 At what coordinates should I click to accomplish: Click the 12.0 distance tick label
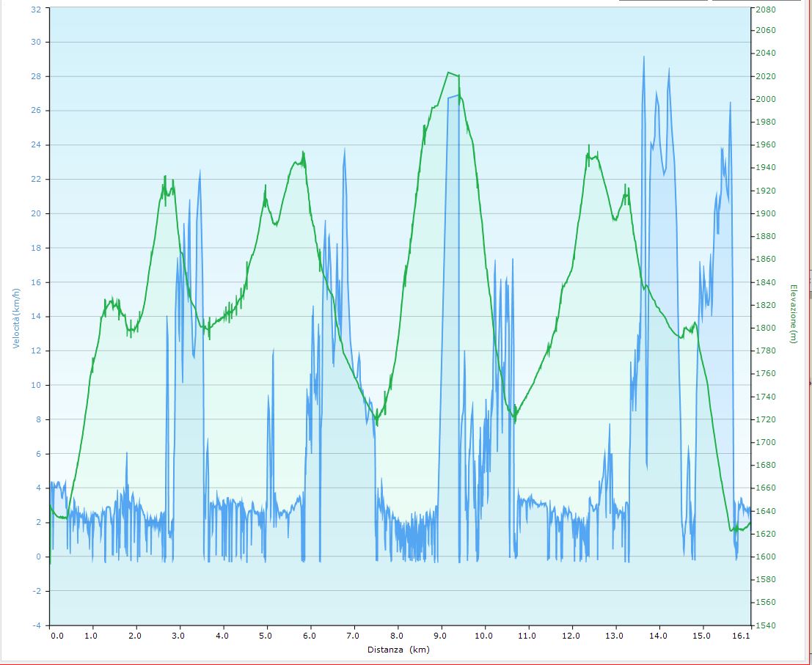pyautogui.click(x=572, y=636)
